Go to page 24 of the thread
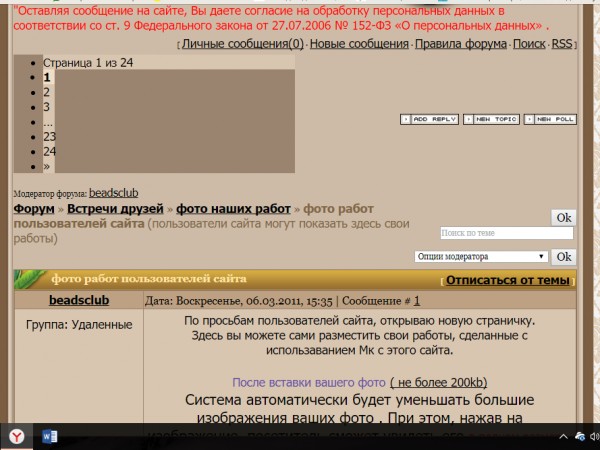The height and width of the screenshot is (450, 600). coord(49,152)
